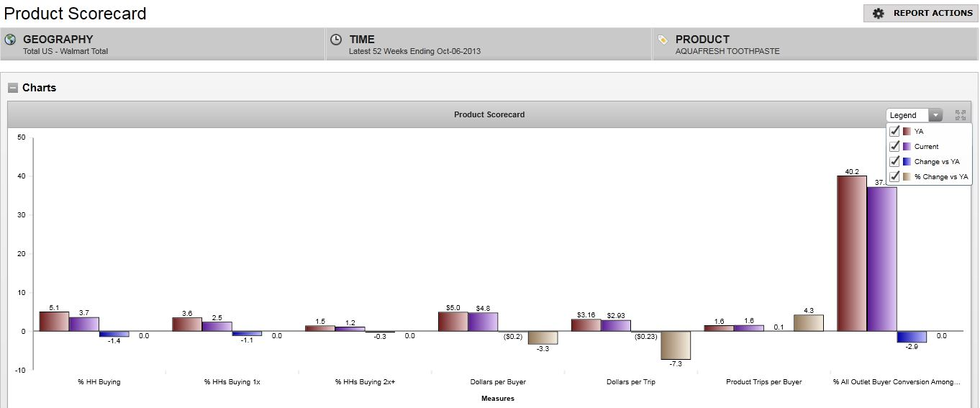This screenshot has height=408, width=980.
Task: Open the Legend dropdown arrow
Action: 935,115
